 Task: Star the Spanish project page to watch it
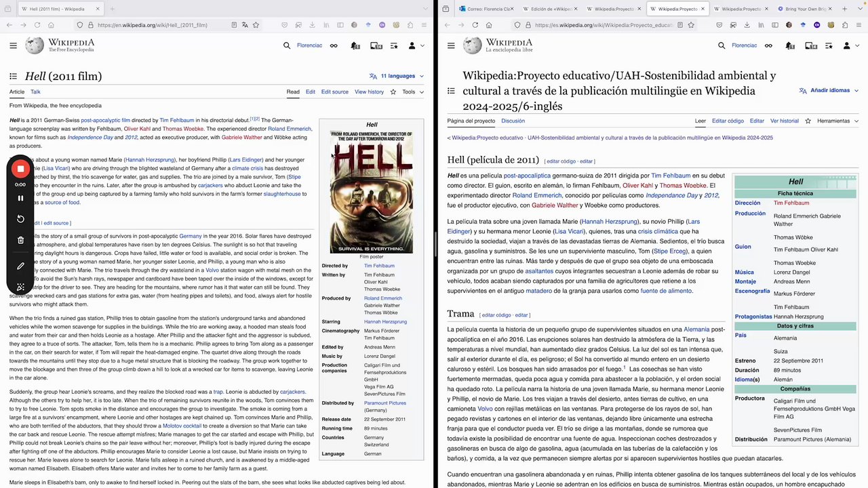coord(808,121)
